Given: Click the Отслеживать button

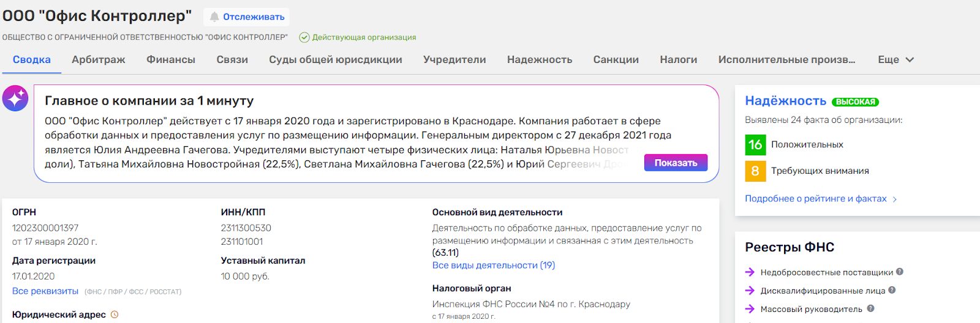Looking at the screenshot, I should [x=247, y=17].
